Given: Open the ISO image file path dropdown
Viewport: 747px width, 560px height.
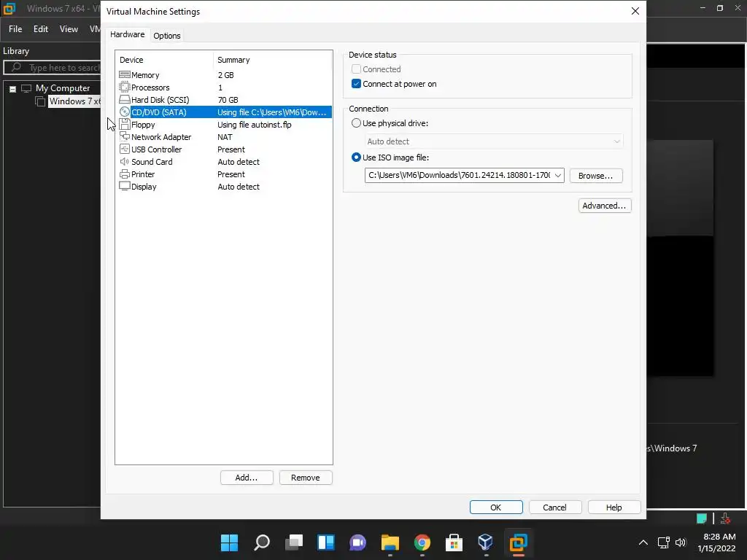Looking at the screenshot, I should pos(558,175).
